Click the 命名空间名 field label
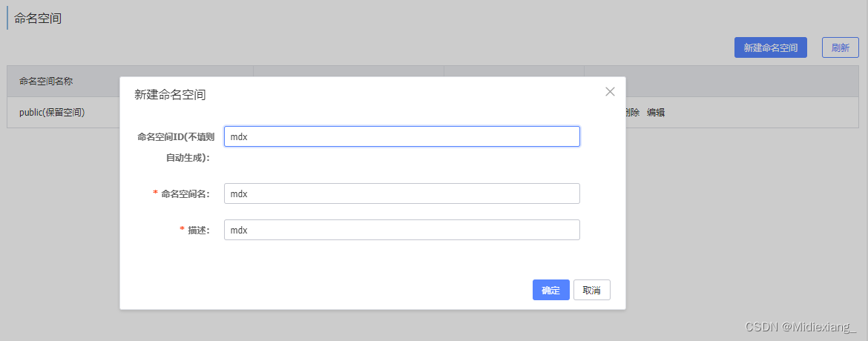 coord(185,193)
